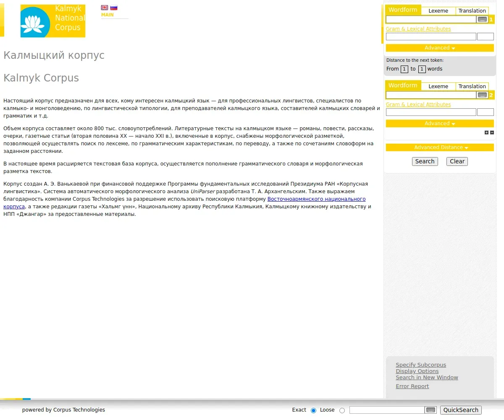Select the Exact search radio button
Screen dimensions: 504x420
pyautogui.click(x=313, y=410)
